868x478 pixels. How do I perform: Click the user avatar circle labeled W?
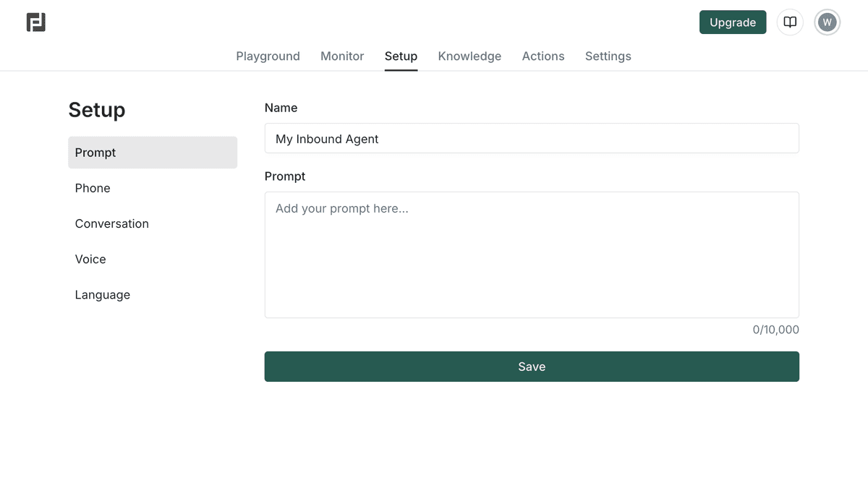pyautogui.click(x=827, y=22)
